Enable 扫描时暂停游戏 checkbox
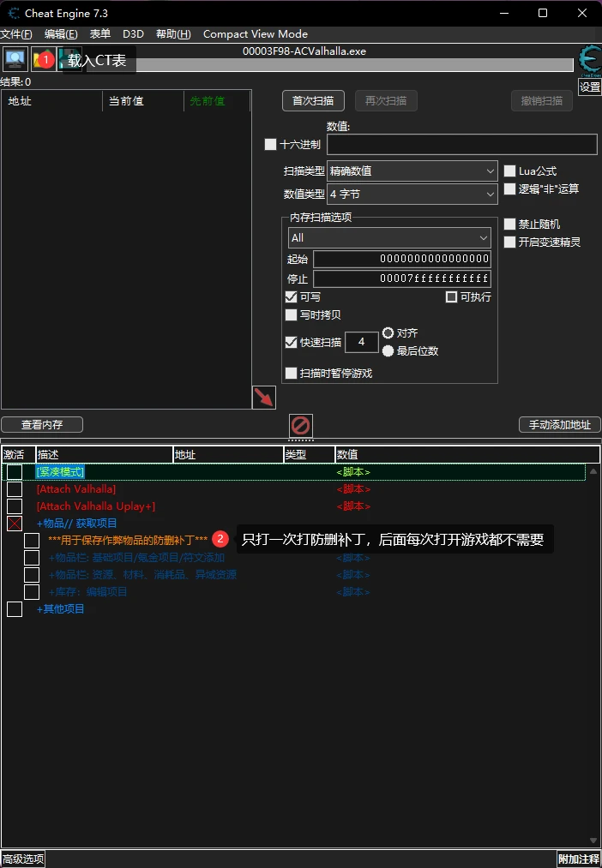Image resolution: width=602 pixels, height=868 pixels. (x=292, y=373)
